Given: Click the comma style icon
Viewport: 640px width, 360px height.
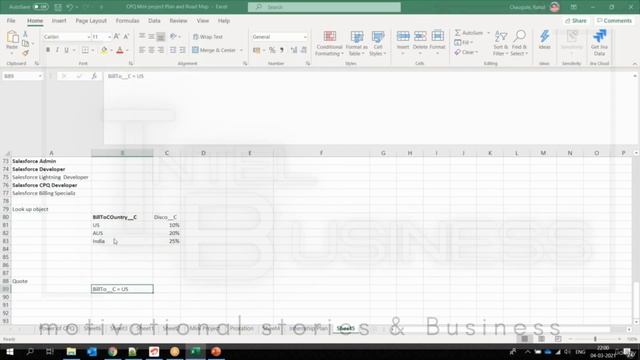Looking at the screenshot, I should click(x=282, y=50).
